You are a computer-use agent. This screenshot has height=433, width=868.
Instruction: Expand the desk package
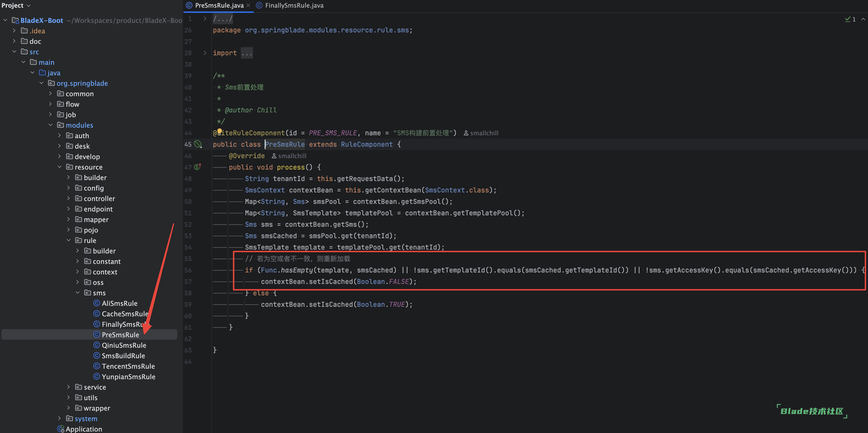tap(60, 146)
